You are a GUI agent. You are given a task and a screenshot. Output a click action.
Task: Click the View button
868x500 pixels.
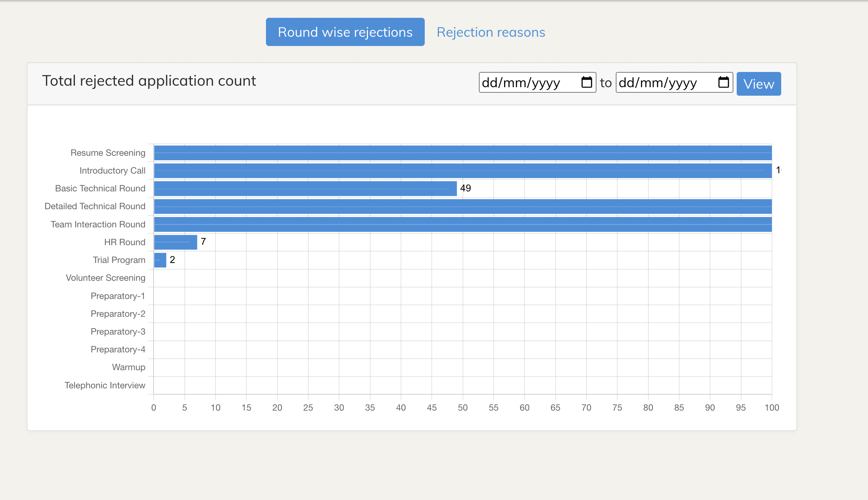tap(758, 83)
